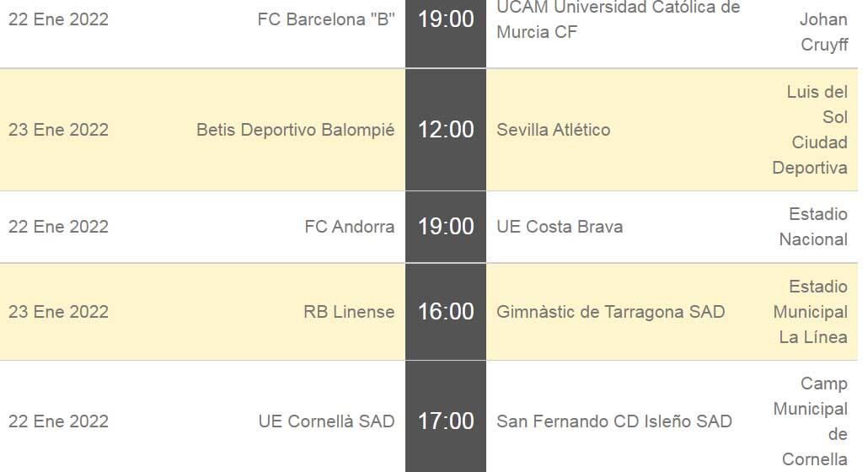The width and height of the screenshot is (868, 472).
Task: Select the Estadio Nacional venue
Action: (x=813, y=227)
